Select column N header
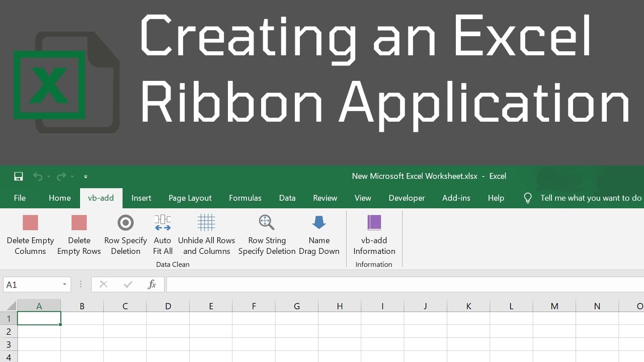The image size is (644, 362). tap(597, 306)
